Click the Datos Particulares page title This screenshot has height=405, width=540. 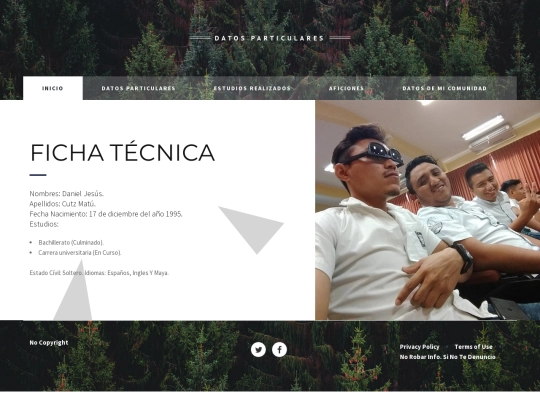click(269, 38)
